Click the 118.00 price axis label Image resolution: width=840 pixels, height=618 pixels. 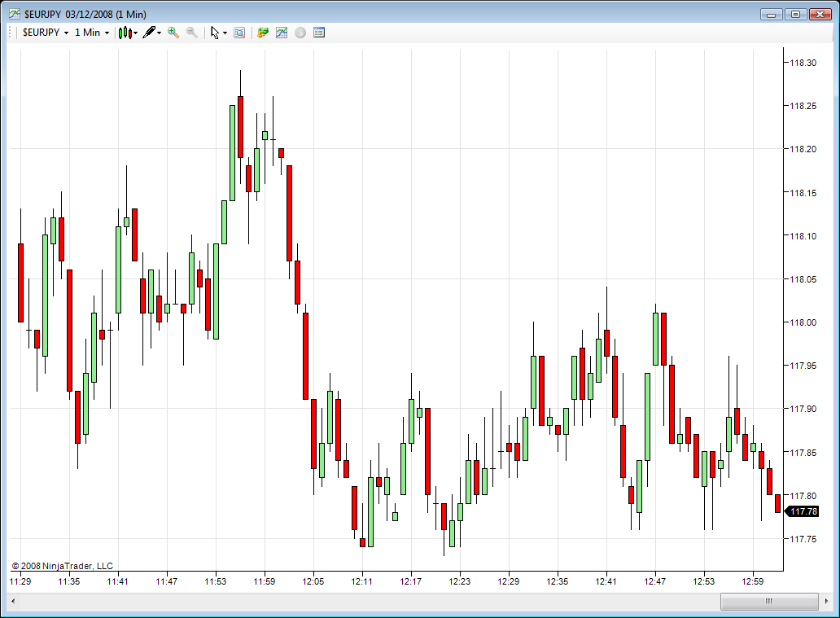pos(803,322)
